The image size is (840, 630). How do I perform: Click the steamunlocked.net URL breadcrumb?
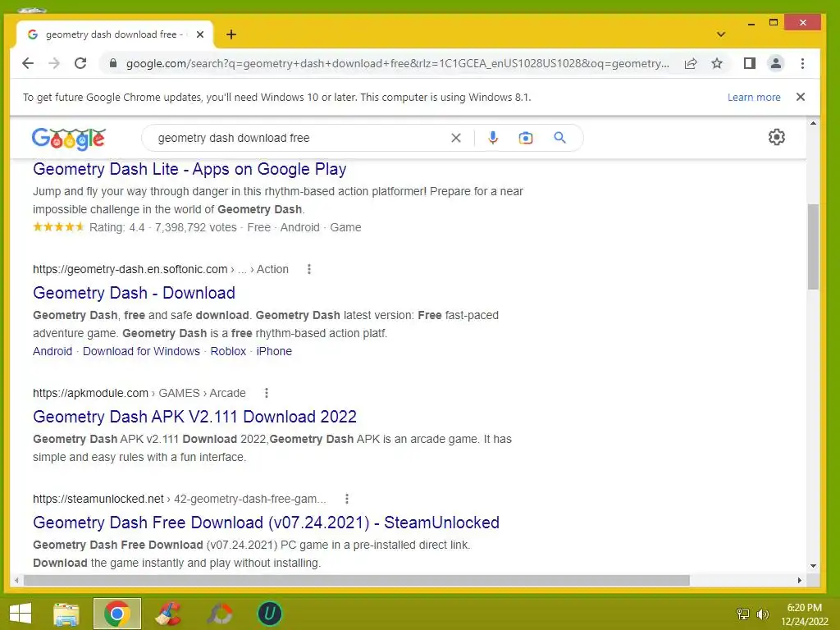(180, 500)
